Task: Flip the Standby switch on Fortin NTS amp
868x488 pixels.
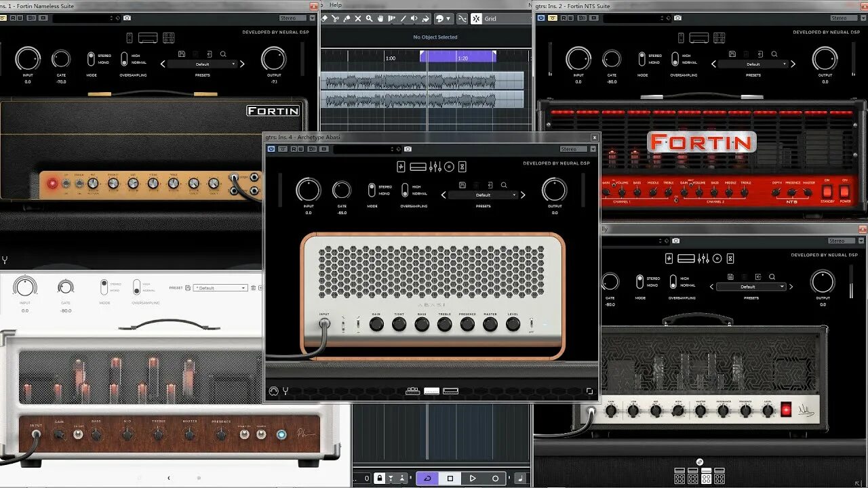Action: [827, 192]
